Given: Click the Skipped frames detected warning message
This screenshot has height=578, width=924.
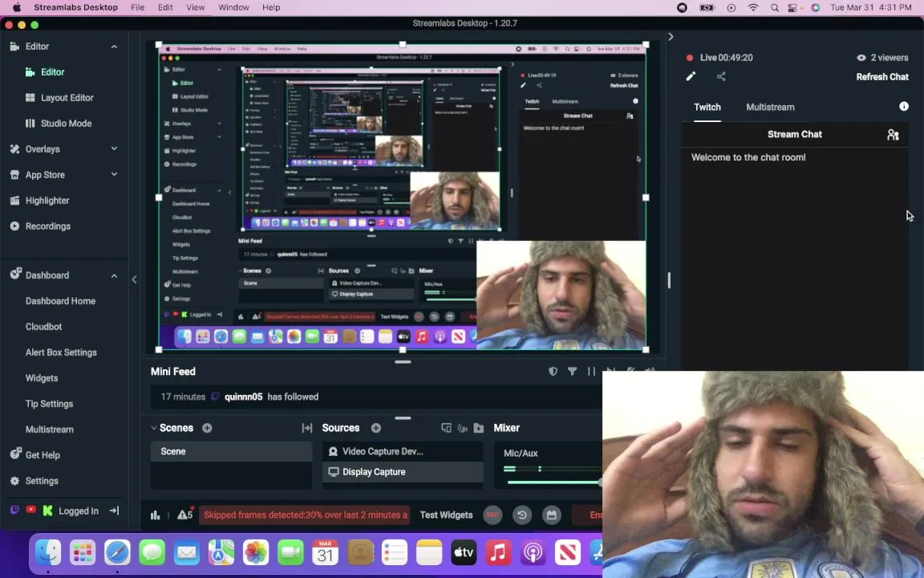Looking at the screenshot, I should pos(306,515).
